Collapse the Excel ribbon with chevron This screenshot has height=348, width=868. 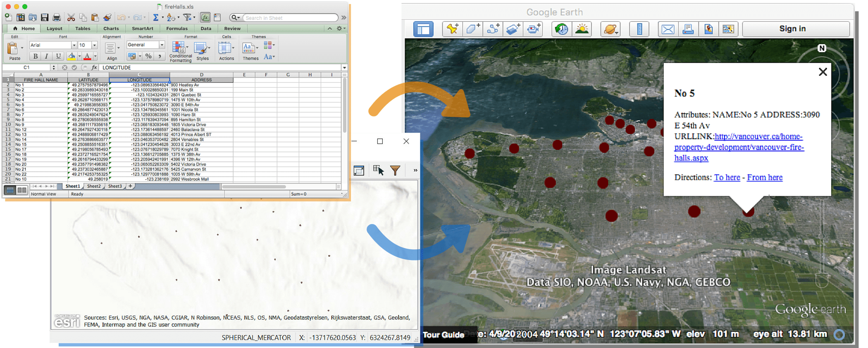point(329,28)
